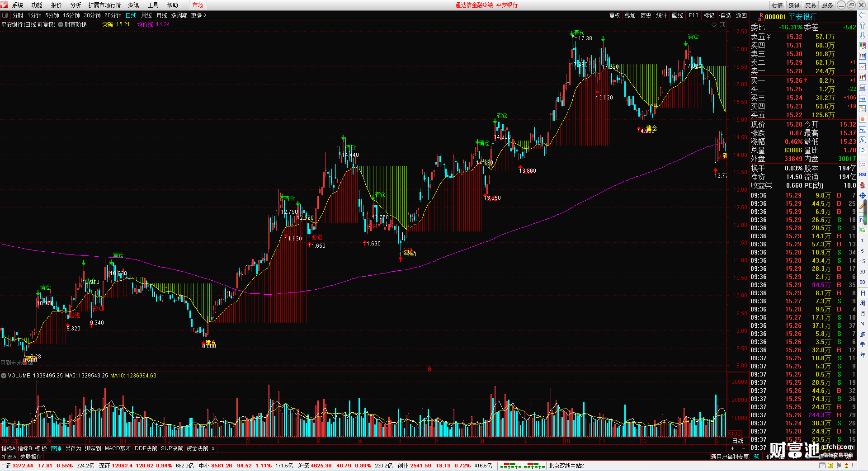Click the 日线 label beside the time axis
Screen dimensions: 868x471
click(x=738, y=441)
